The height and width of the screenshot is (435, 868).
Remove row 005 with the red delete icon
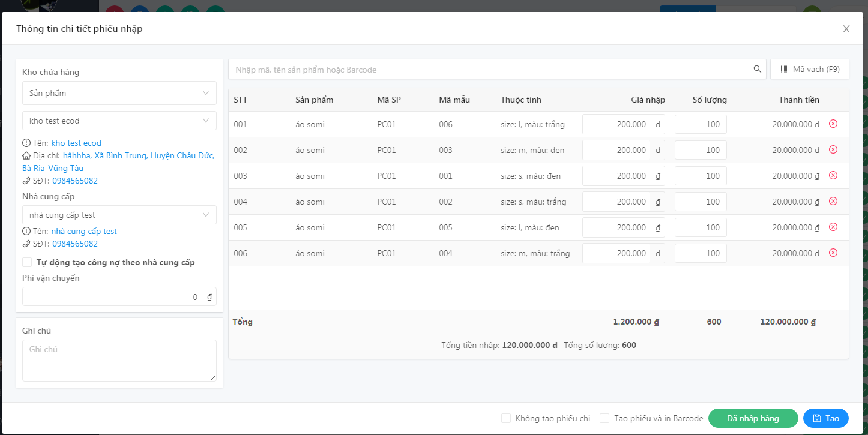tap(833, 227)
